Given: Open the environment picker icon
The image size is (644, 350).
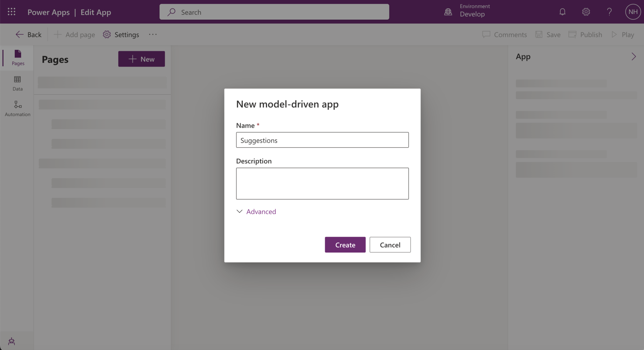Looking at the screenshot, I should (x=448, y=12).
